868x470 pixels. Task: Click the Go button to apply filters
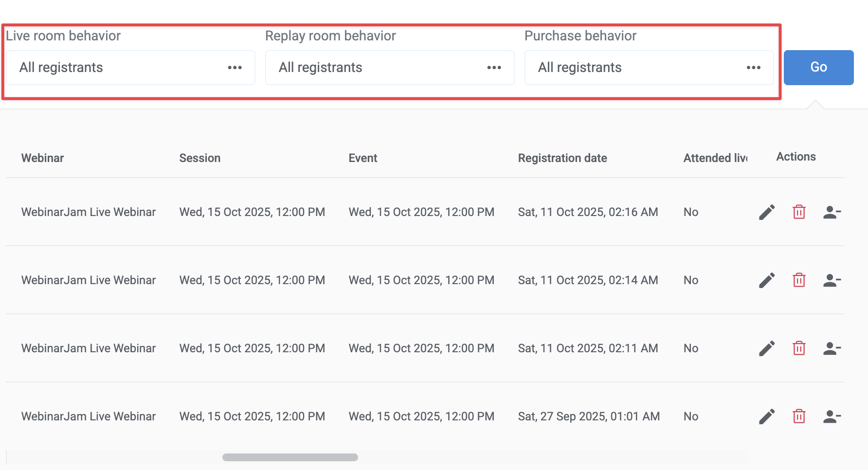(x=818, y=68)
